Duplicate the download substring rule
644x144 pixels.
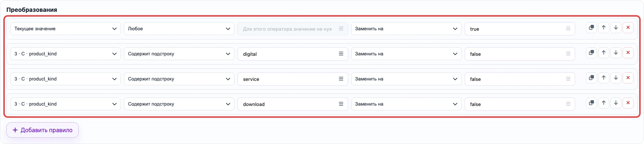tap(592, 103)
